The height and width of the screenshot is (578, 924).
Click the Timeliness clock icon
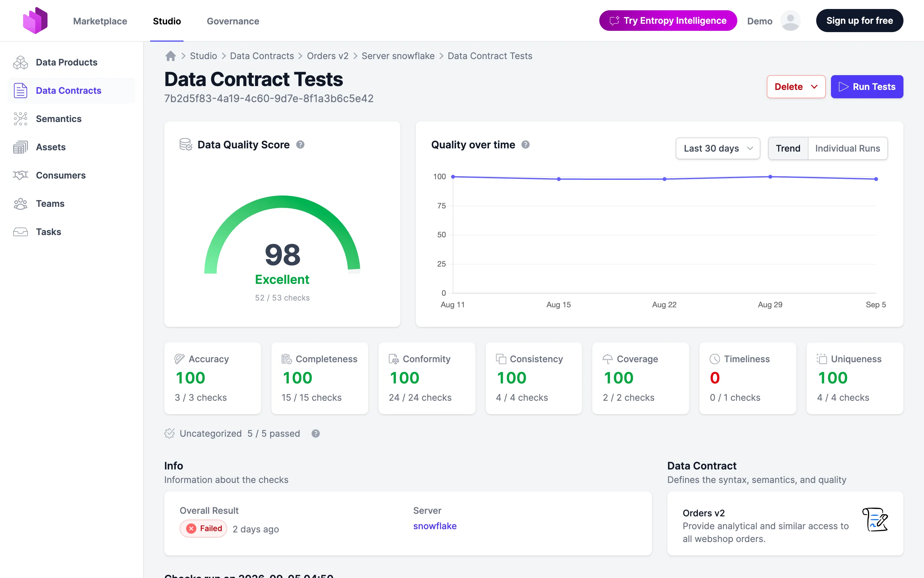click(x=714, y=359)
